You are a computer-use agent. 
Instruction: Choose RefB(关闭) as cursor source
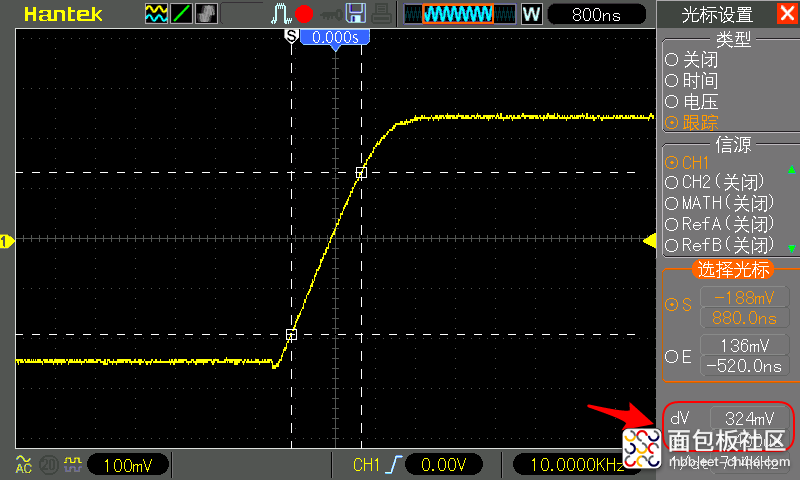(x=720, y=245)
